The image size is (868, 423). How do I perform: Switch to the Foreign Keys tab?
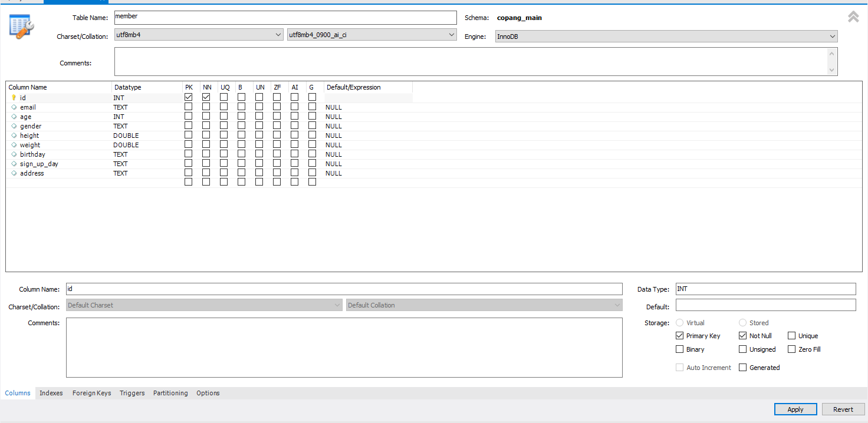pyautogui.click(x=91, y=393)
